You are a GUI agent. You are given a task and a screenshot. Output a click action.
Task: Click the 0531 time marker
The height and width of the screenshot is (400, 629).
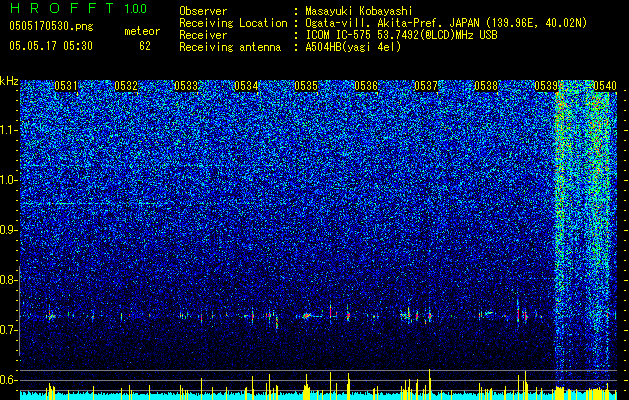coord(66,86)
